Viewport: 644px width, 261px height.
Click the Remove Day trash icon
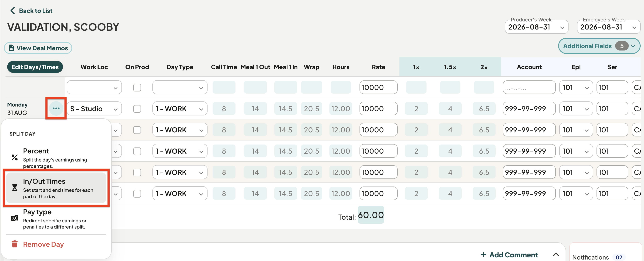point(15,244)
